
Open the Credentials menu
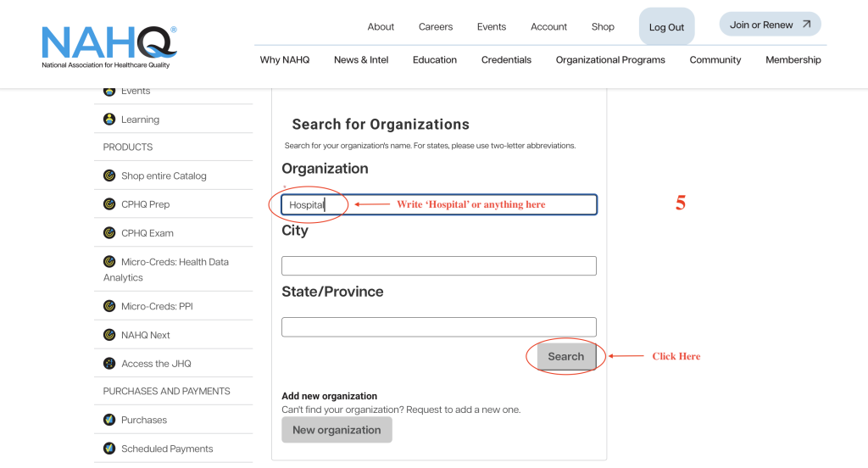[506, 60]
